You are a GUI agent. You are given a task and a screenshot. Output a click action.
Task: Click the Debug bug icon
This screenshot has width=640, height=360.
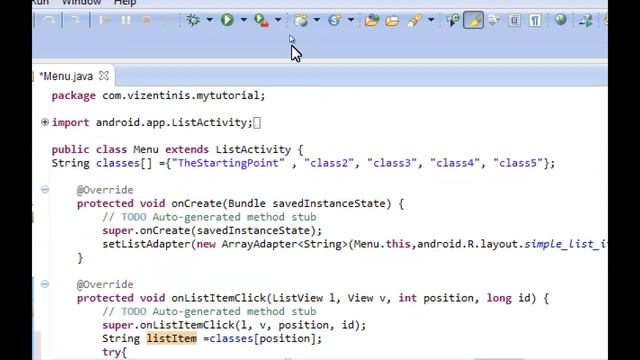pyautogui.click(x=193, y=20)
